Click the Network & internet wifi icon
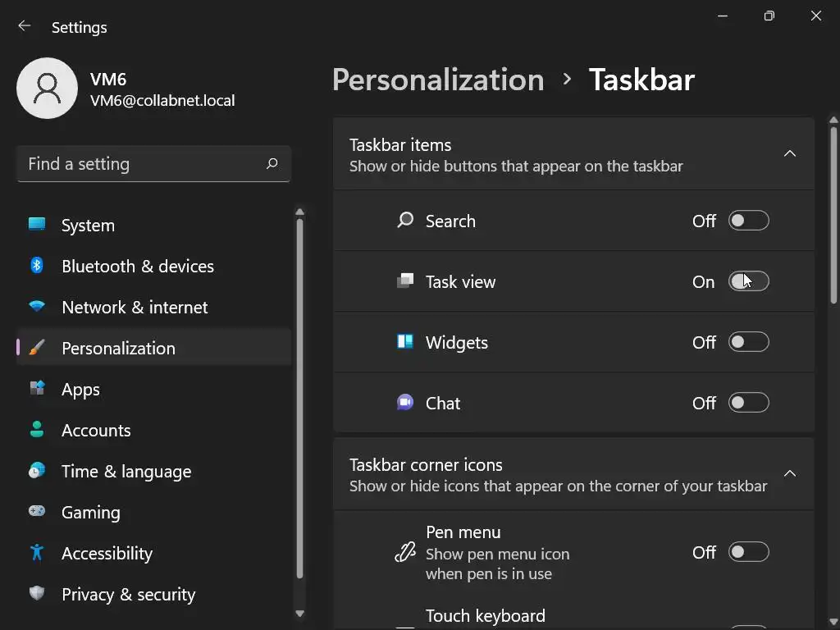The height and width of the screenshot is (630, 840). coord(37,307)
